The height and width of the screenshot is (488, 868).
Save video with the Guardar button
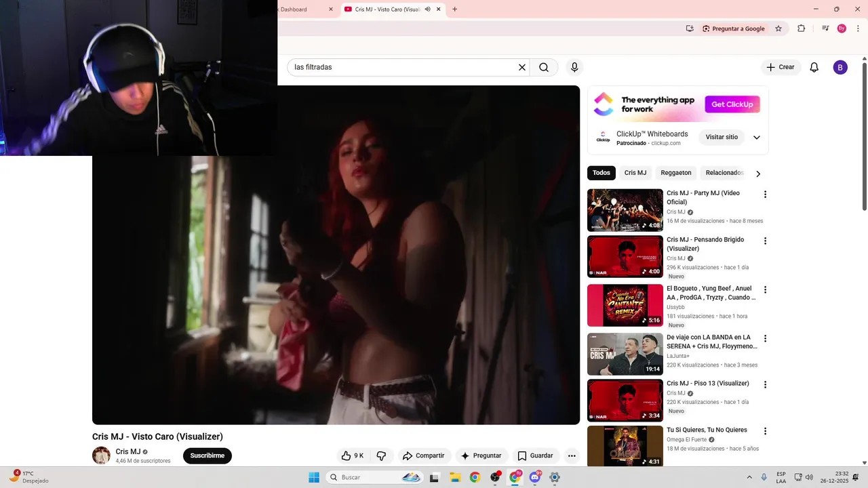tap(535, 455)
